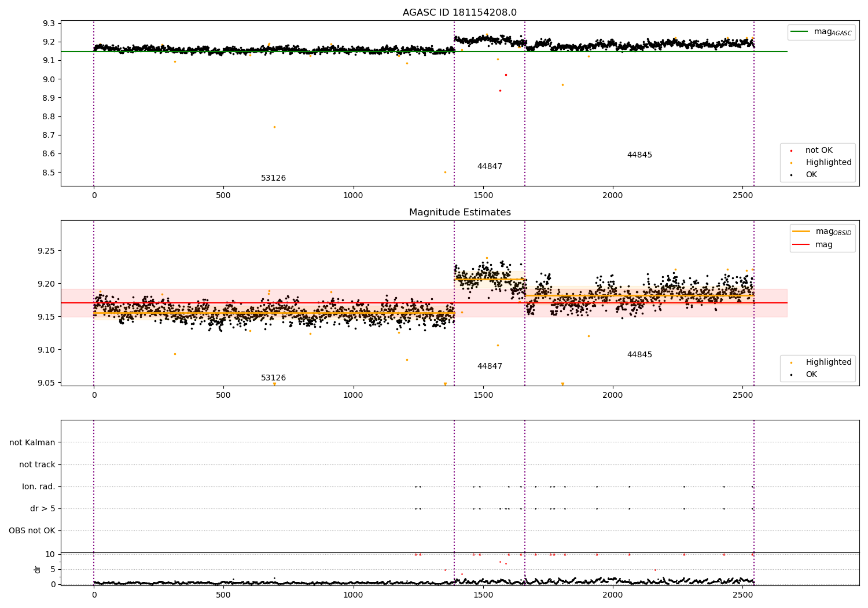Click the 'not track' row label
868x608 pixels.
37,465
